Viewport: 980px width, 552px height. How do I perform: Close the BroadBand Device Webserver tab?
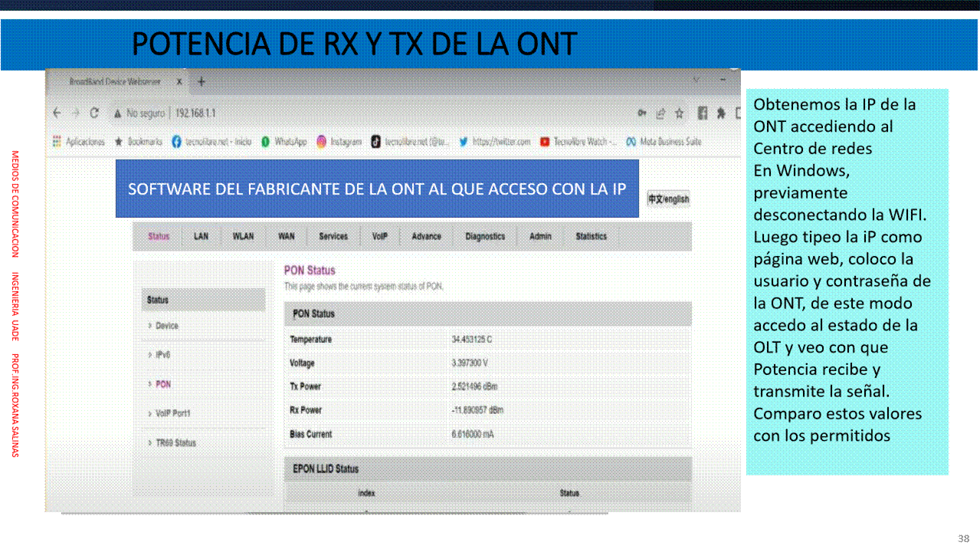point(179,81)
